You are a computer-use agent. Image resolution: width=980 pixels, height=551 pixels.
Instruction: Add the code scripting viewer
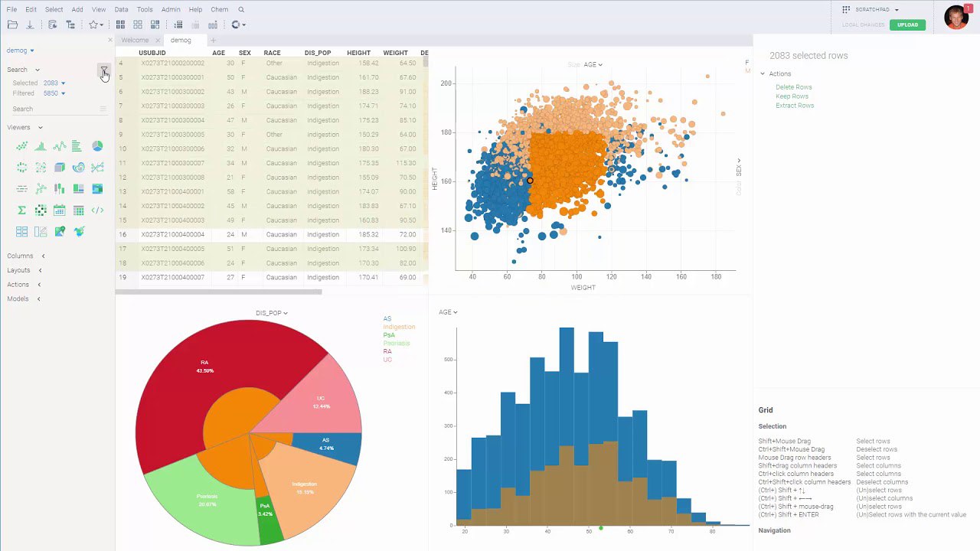[x=97, y=210]
